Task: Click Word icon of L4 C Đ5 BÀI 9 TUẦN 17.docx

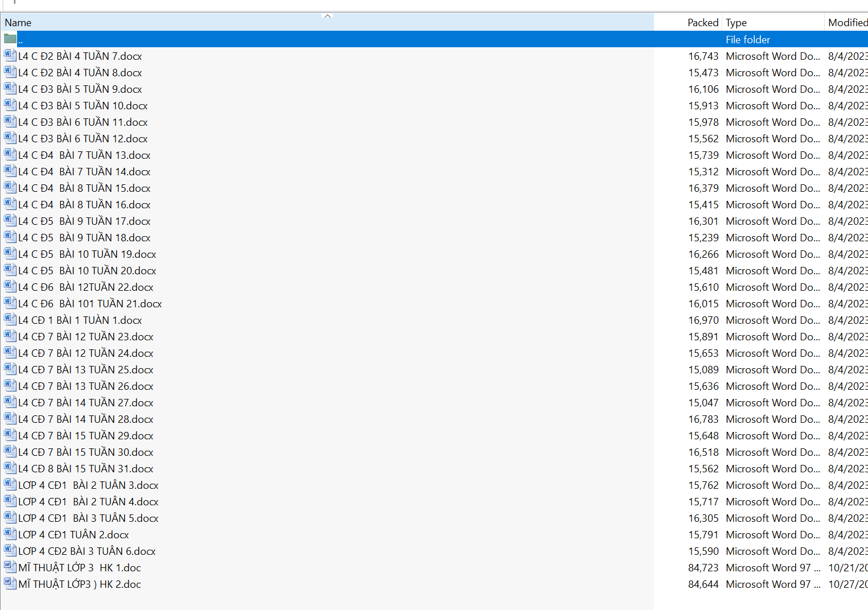Action: coord(10,220)
